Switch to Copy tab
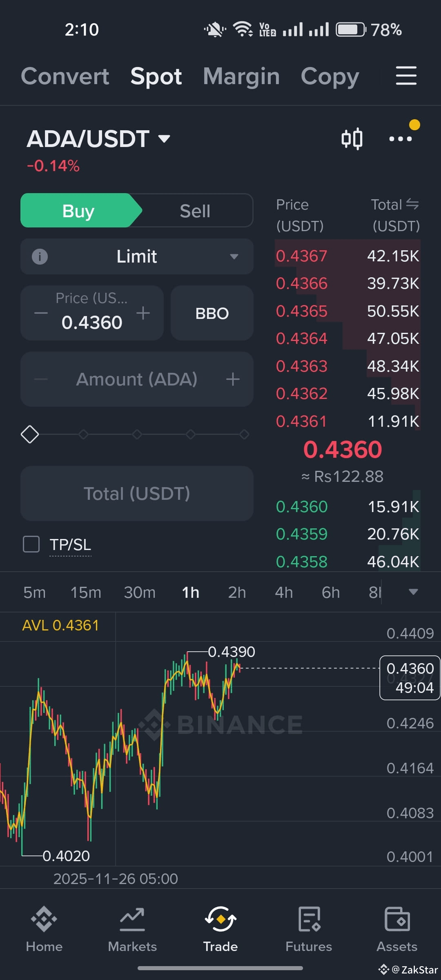The height and width of the screenshot is (980, 441). 330,76
